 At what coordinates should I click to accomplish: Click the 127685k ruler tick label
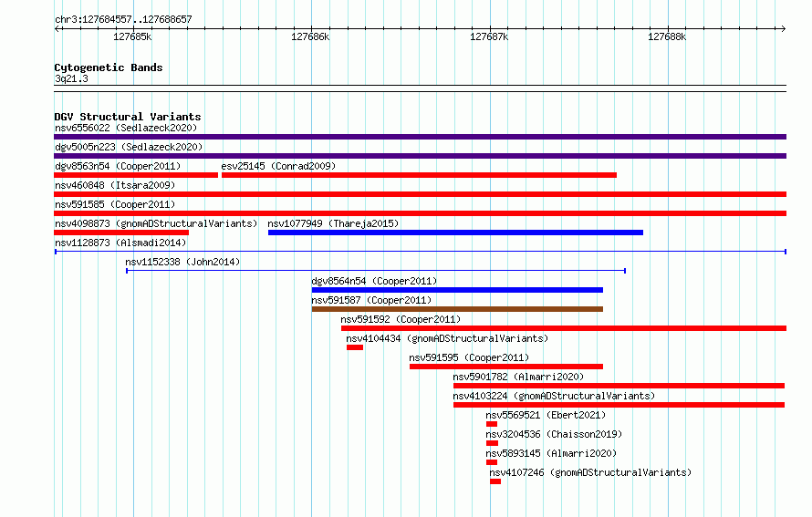click(x=132, y=36)
